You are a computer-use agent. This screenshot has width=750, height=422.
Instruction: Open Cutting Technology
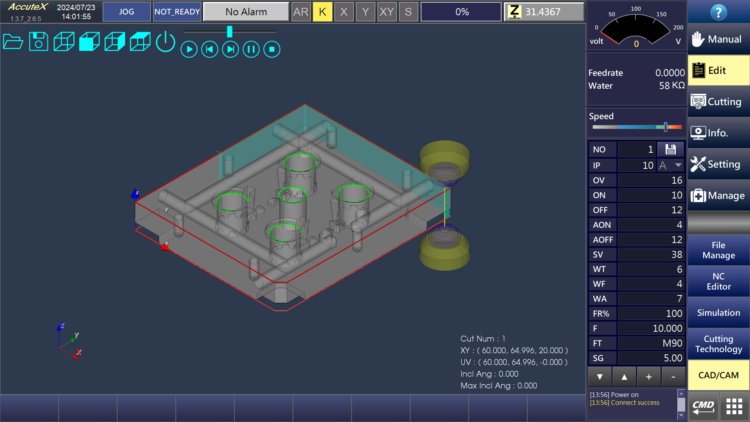(718, 344)
